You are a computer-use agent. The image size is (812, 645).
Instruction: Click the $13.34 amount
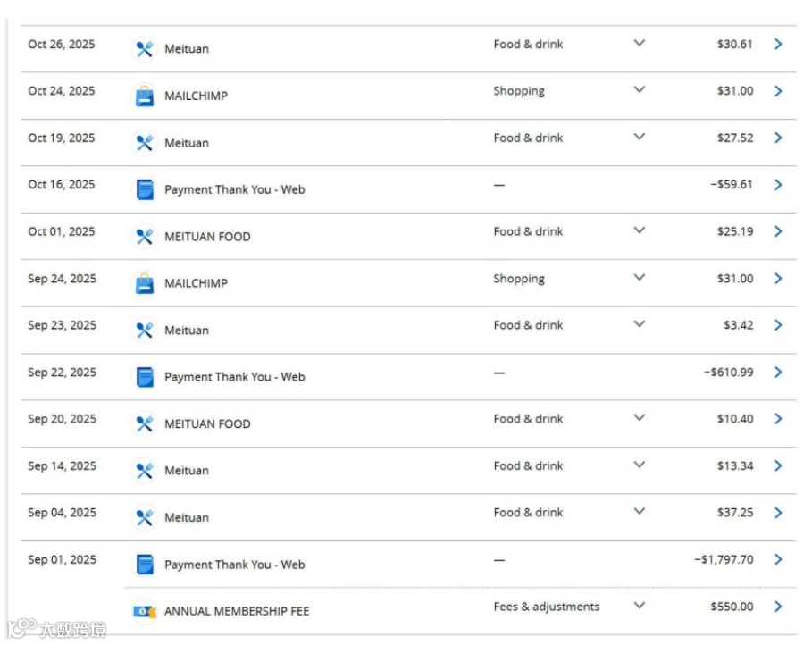tap(735, 466)
